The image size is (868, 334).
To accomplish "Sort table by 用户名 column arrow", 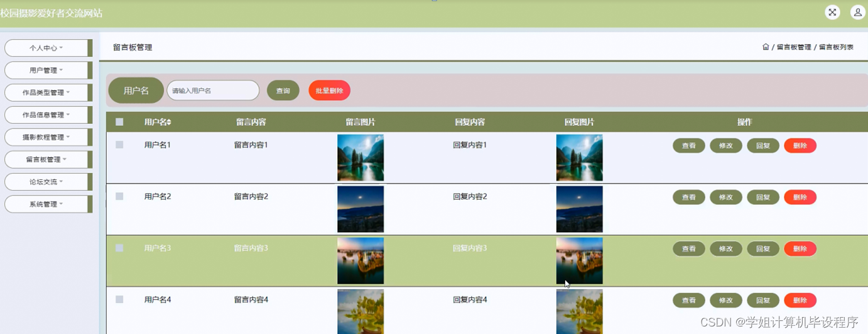I will (168, 122).
